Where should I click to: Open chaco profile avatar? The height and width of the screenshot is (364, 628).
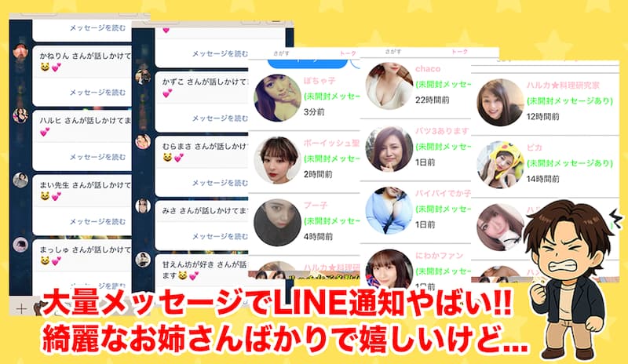pos(389,86)
